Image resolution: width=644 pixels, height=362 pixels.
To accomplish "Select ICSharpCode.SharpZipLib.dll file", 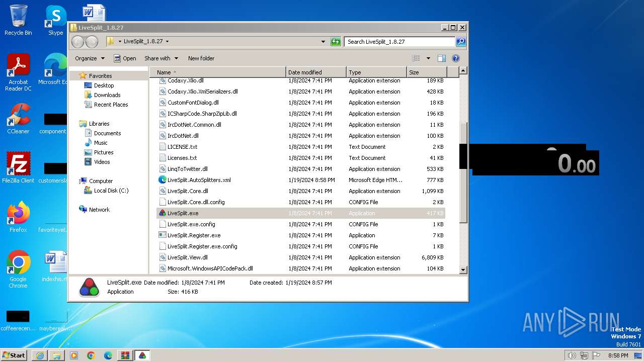I will (301, 114).
